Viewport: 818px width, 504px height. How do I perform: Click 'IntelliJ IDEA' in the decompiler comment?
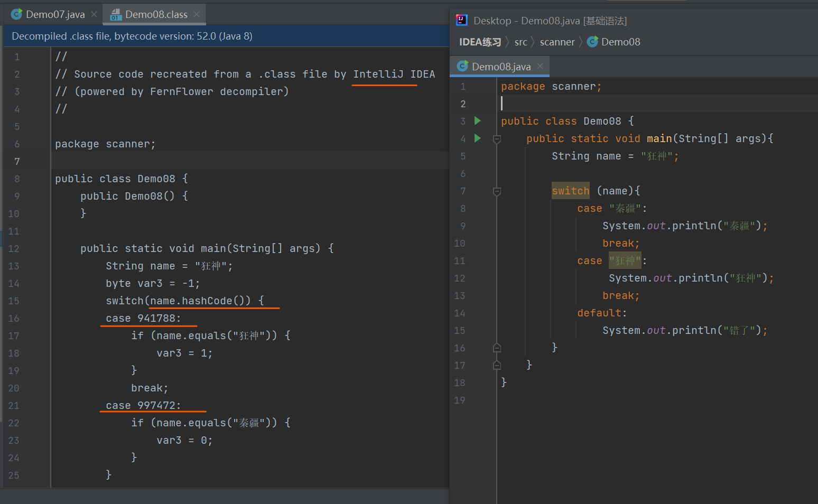tap(394, 74)
